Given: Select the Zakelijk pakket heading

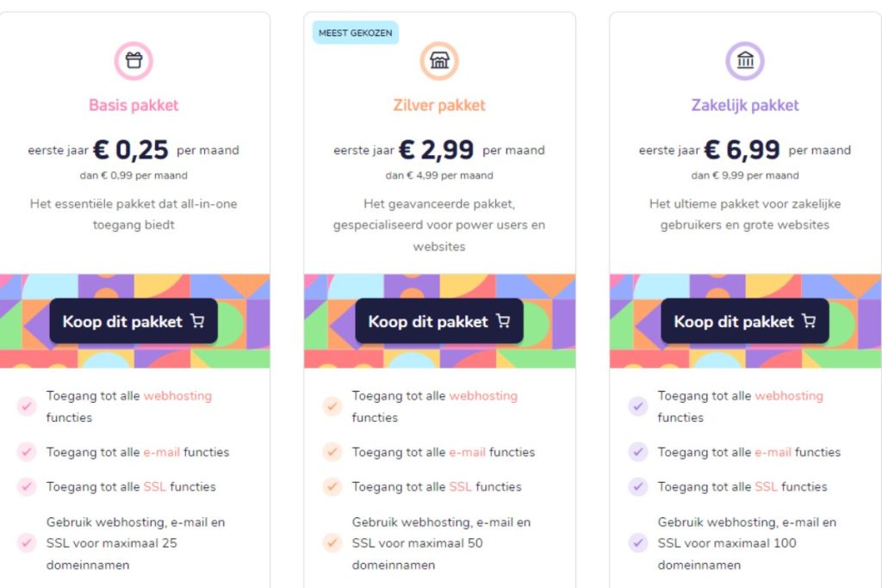Looking at the screenshot, I should pos(745,105).
